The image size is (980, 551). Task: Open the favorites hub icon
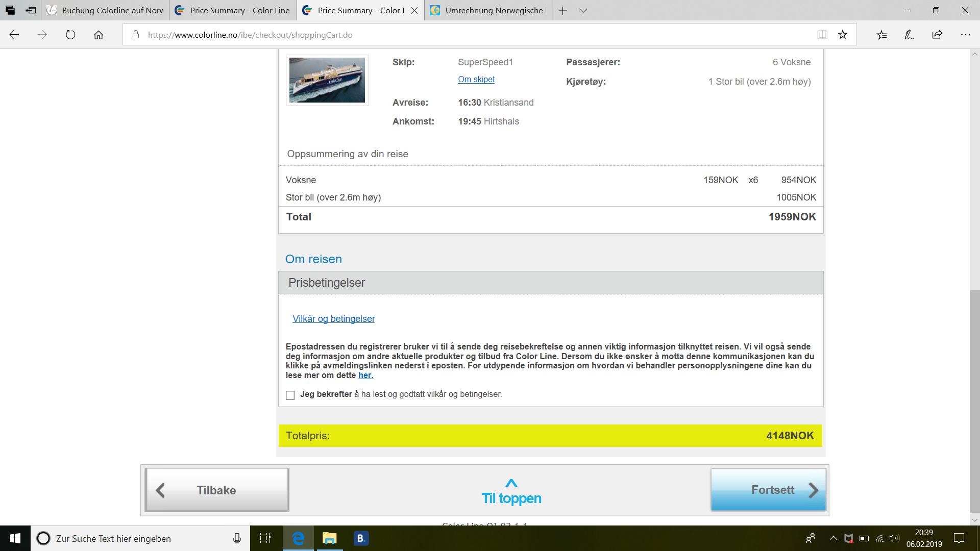[x=881, y=35]
